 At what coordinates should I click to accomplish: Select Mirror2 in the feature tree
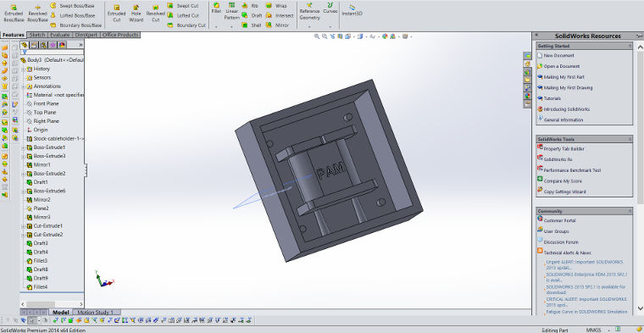[38, 200]
